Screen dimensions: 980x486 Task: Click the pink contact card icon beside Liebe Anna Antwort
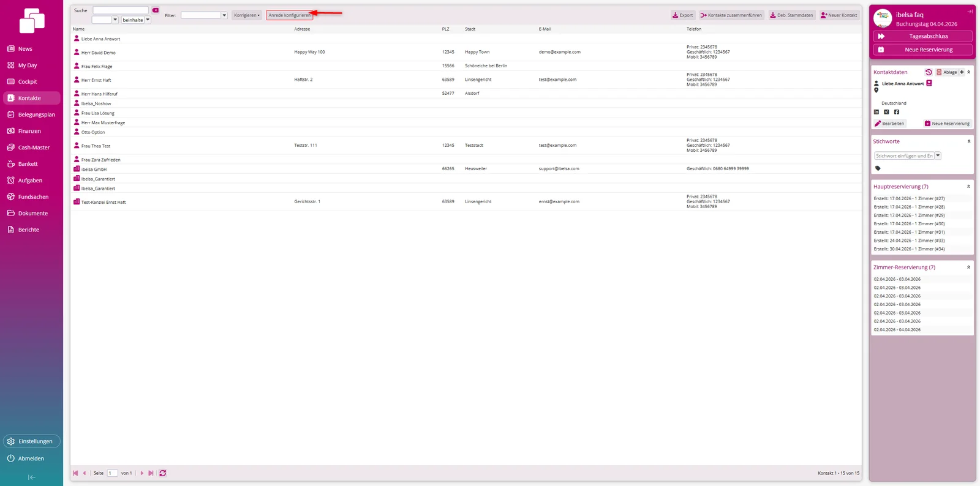pyautogui.click(x=929, y=83)
